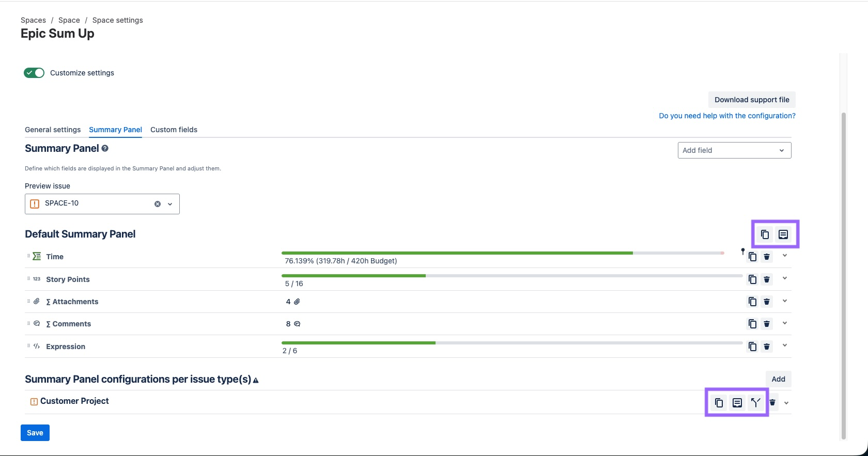Duplicate the Time field row
This screenshot has height=456, width=868.
(x=752, y=257)
